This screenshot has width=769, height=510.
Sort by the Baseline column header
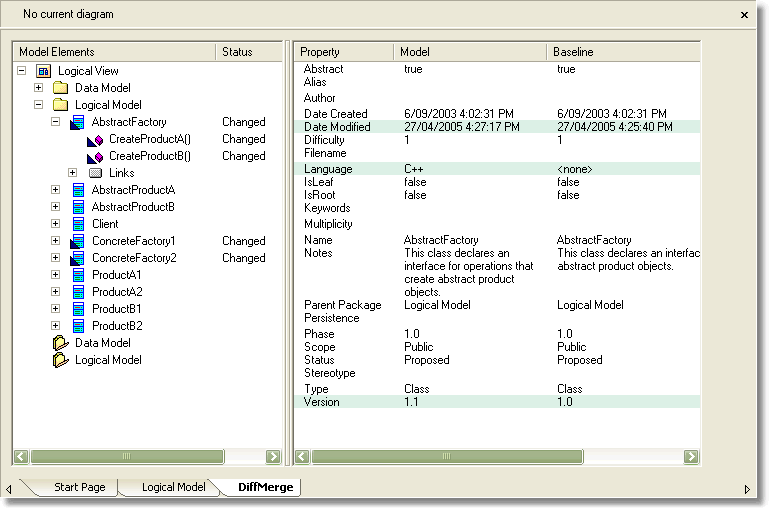click(x=573, y=52)
